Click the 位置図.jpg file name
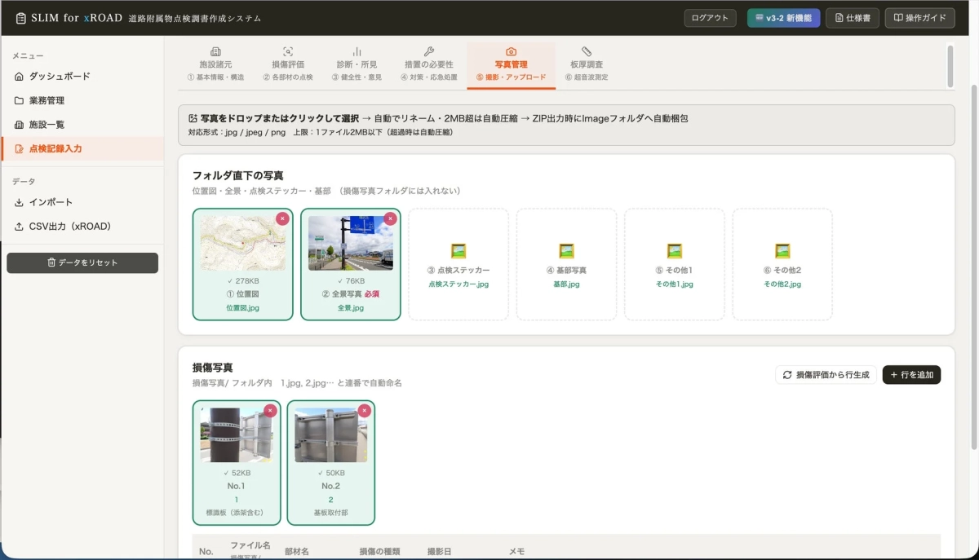 [242, 308]
